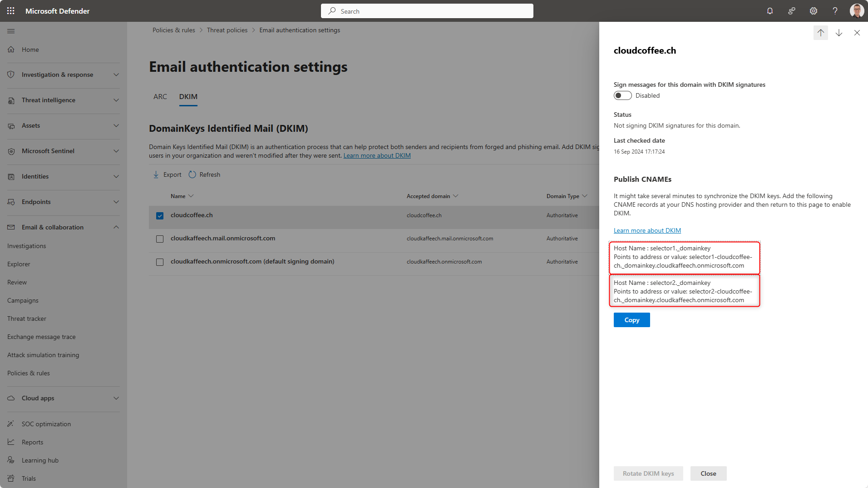Open Threat policies from breadcrumb

click(227, 30)
